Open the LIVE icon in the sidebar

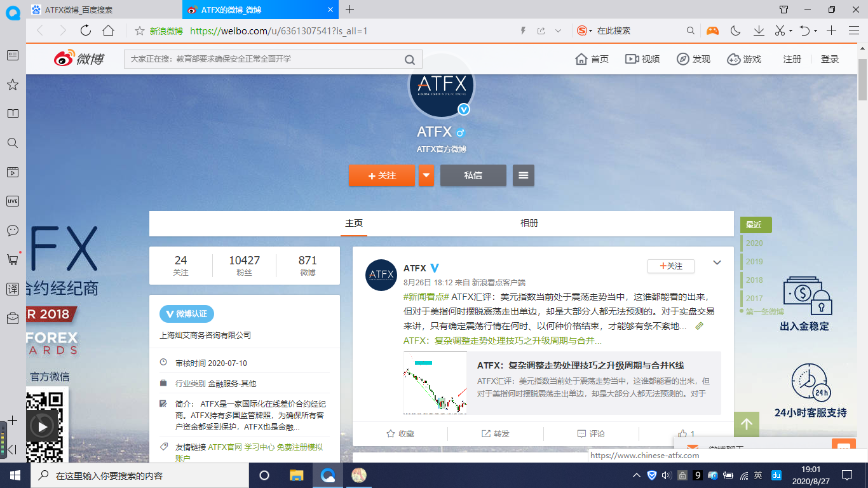click(12, 201)
